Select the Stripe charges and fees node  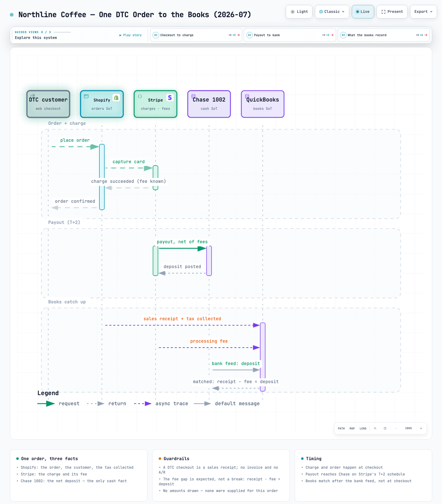click(156, 104)
